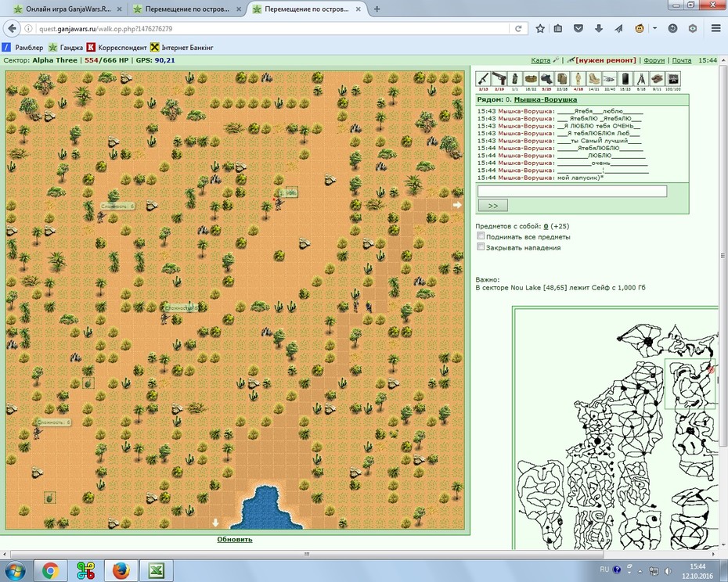Send chat message with '>>' button
Screen dimensions: 728x582
[x=492, y=205]
